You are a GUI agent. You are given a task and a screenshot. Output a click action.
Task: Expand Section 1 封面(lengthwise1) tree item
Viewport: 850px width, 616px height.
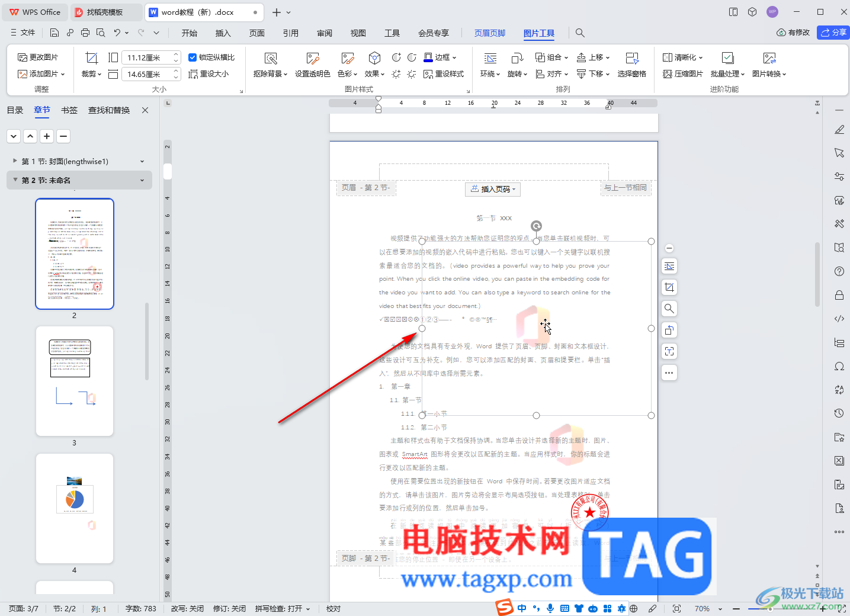[x=15, y=161]
